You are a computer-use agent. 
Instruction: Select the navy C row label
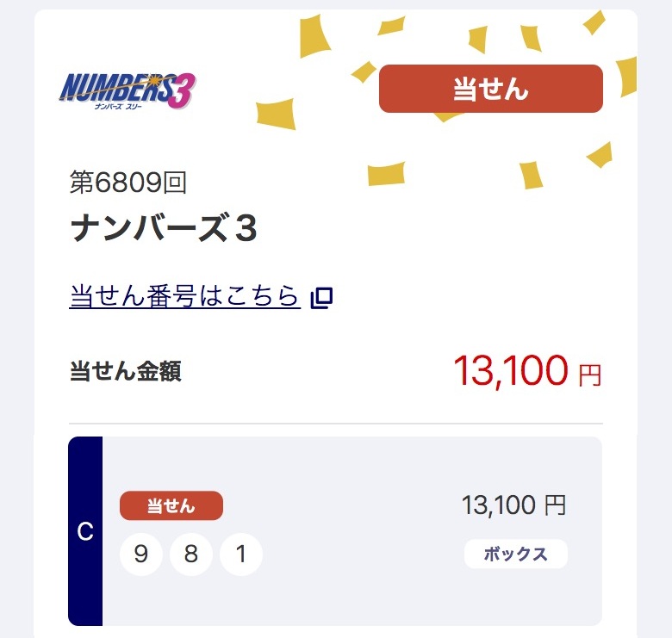pyautogui.click(x=85, y=531)
